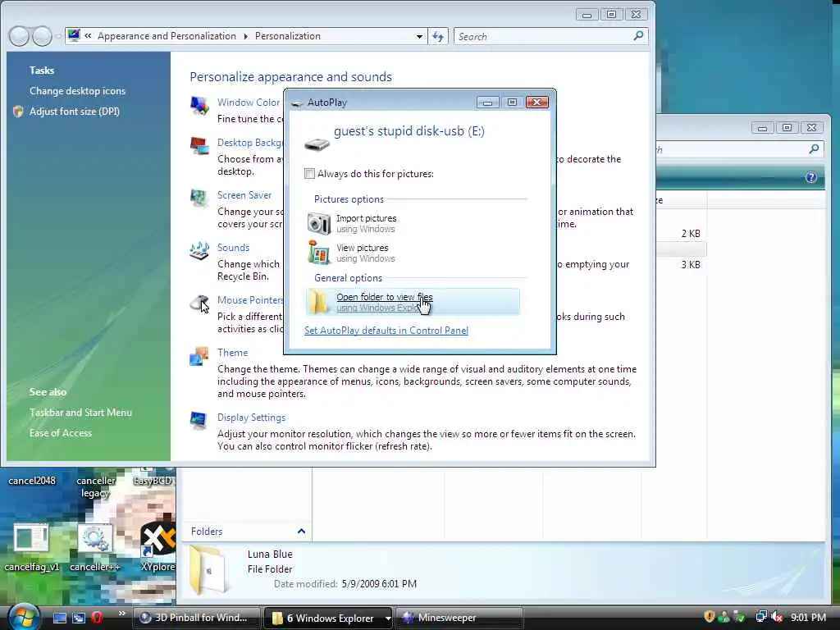Open Change desktop icons task link

point(77,91)
